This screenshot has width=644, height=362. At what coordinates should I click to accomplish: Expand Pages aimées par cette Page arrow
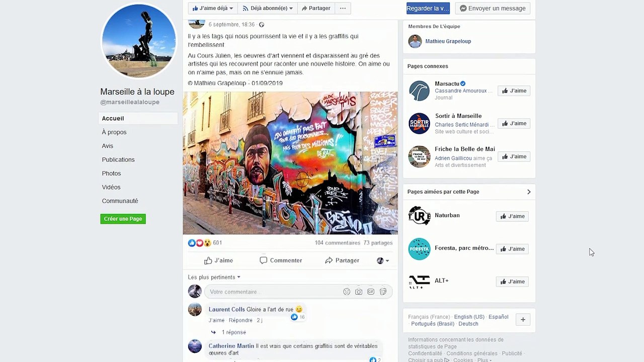point(529,192)
